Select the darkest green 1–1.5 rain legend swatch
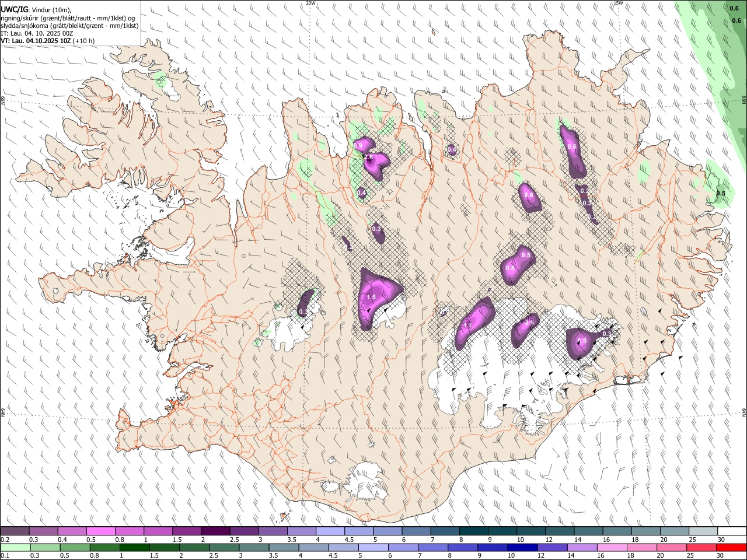Viewport: 747px width, 560px height. coord(134,548)
